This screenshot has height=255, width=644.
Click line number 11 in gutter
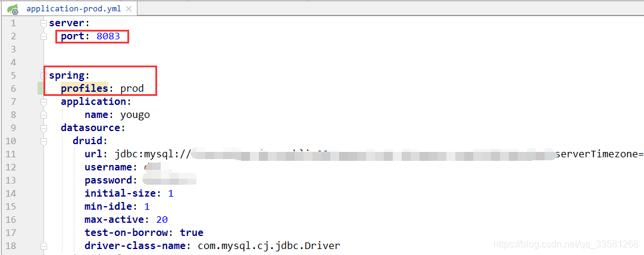coord(11,154)
